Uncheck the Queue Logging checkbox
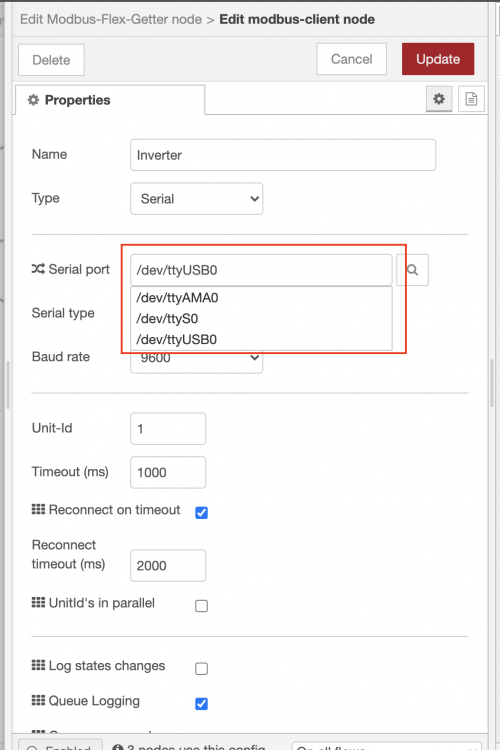500x750 pixels. pos(201,704)
